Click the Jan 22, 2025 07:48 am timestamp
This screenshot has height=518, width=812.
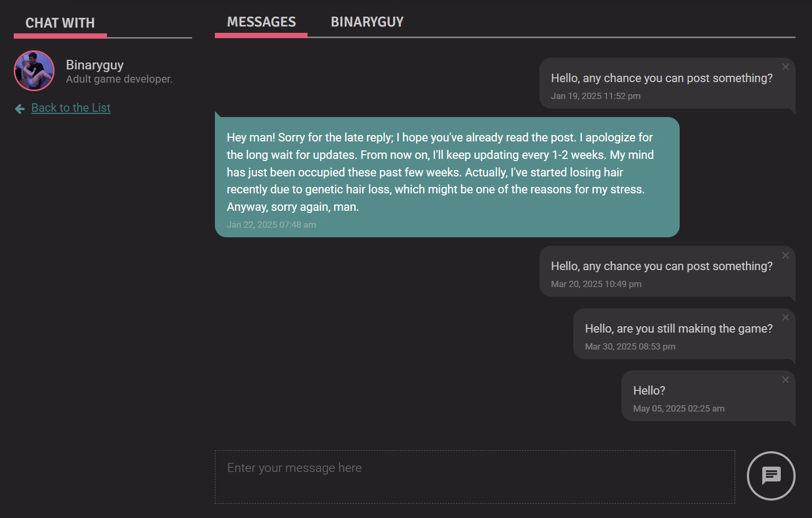271,225
